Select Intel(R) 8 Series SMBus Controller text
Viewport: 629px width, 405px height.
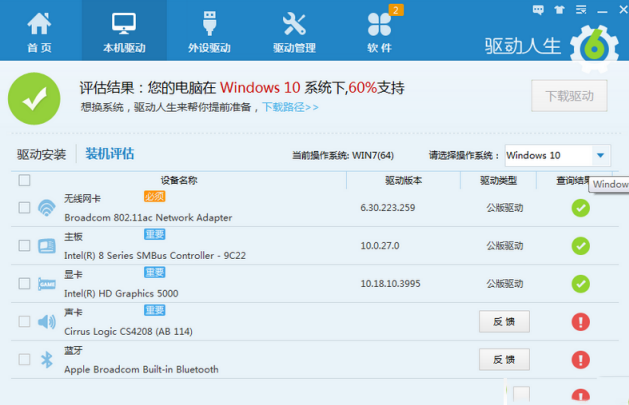click(155, 255)
